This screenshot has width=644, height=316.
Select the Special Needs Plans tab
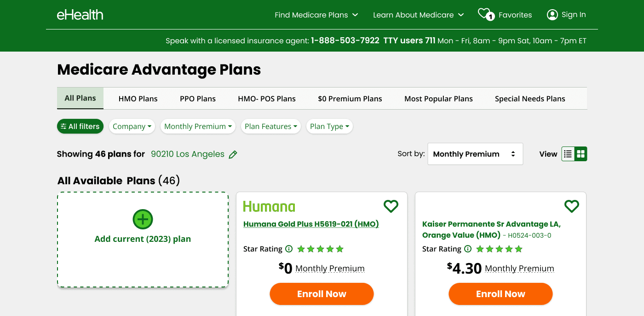click(x=530, y=99)
